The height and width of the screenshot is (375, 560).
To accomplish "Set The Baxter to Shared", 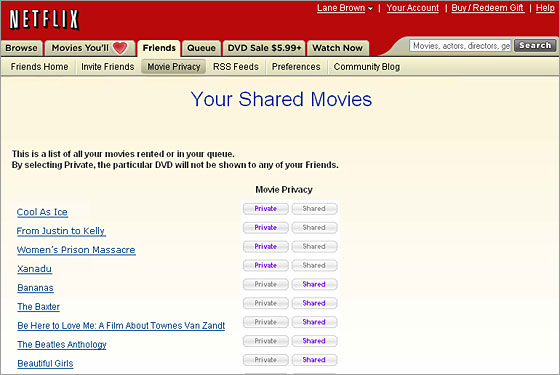I will (x=314, y=304).
